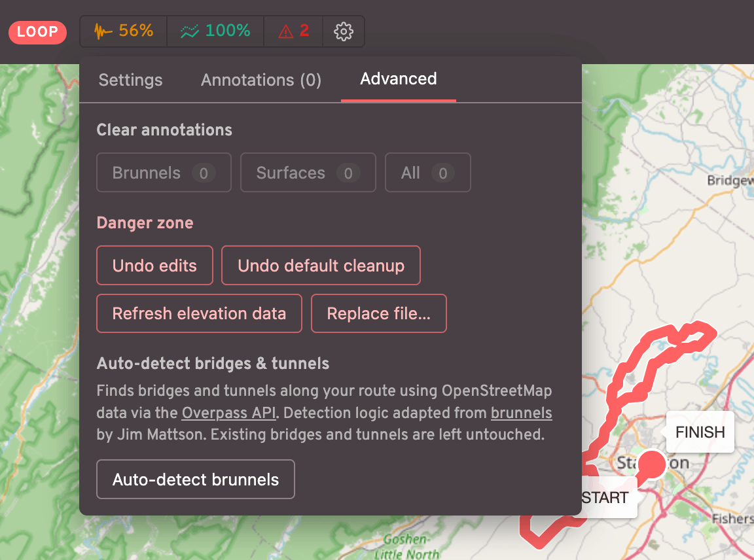Select the Advanced tab
Viewport: 754px width, 560px height.
398,79
